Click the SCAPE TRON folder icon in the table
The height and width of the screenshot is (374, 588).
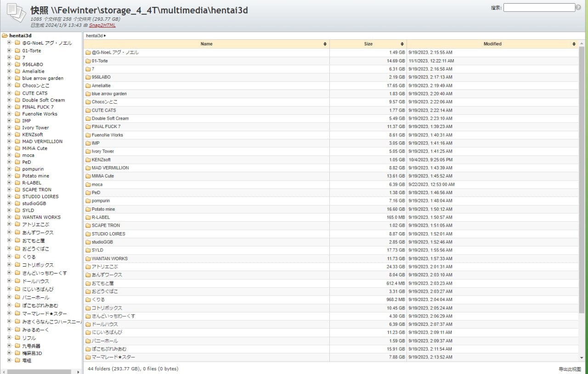pos(88,226)
